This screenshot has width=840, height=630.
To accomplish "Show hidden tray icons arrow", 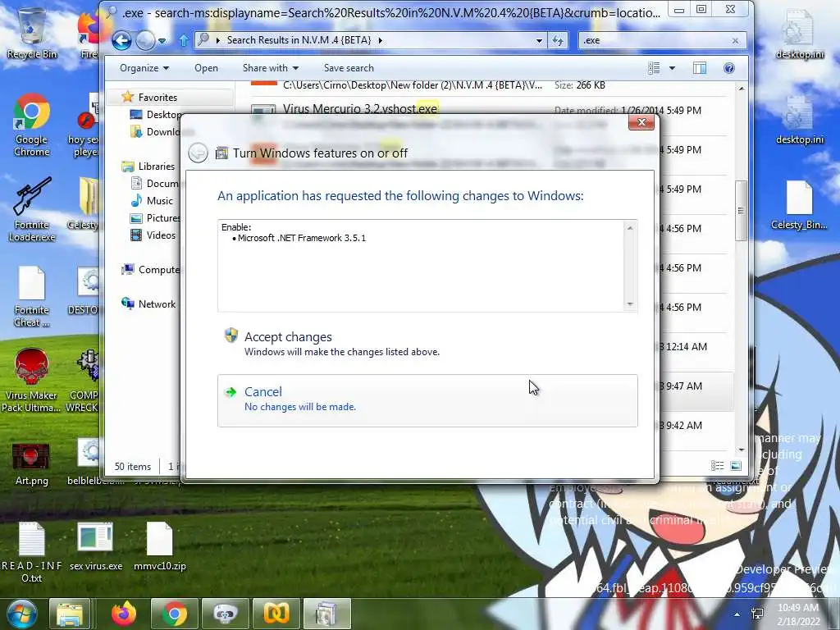I will [737, 614].
